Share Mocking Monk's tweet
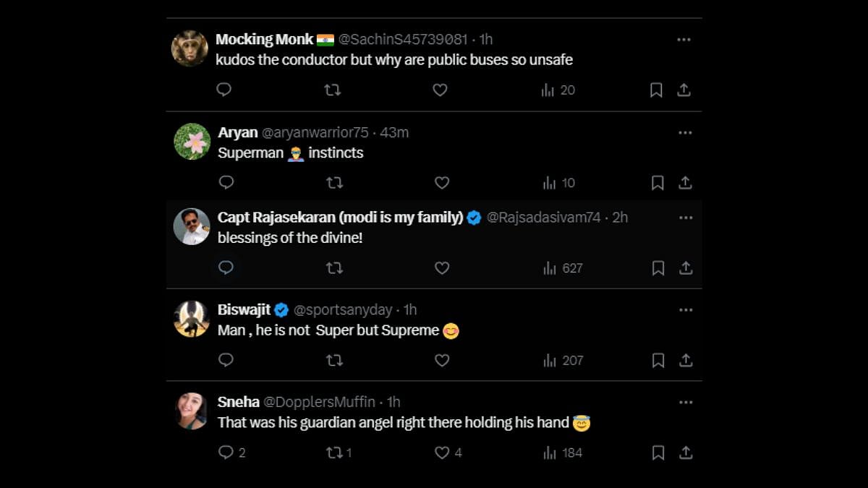 tap(684, 90)
